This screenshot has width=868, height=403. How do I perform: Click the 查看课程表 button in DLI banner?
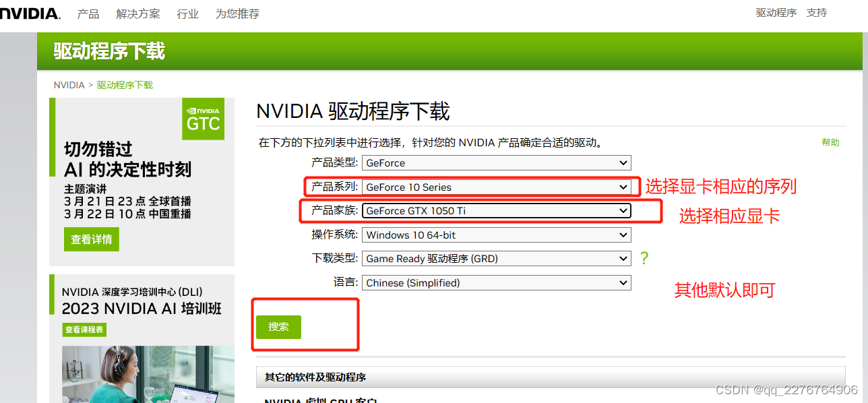click(84, 330)
